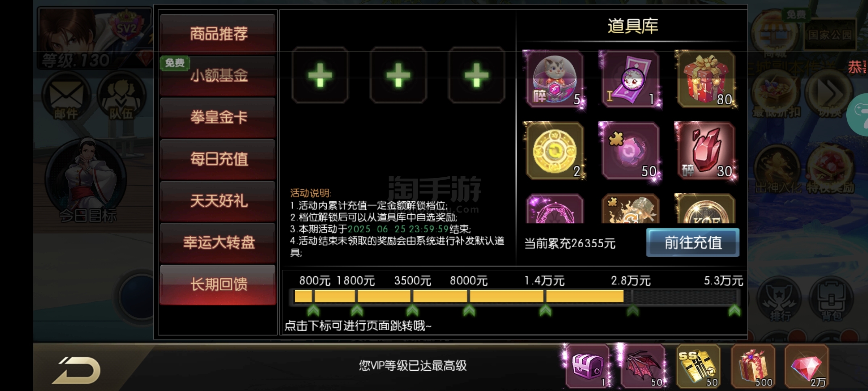
Task: Jump to 5.3万元 tier arrow marker
Action: coord(734,311)
